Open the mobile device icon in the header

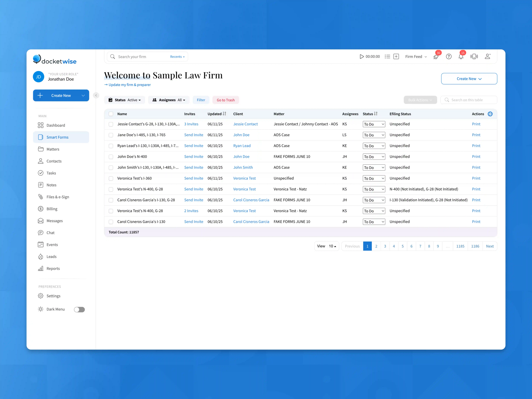(x=474, y=57)
